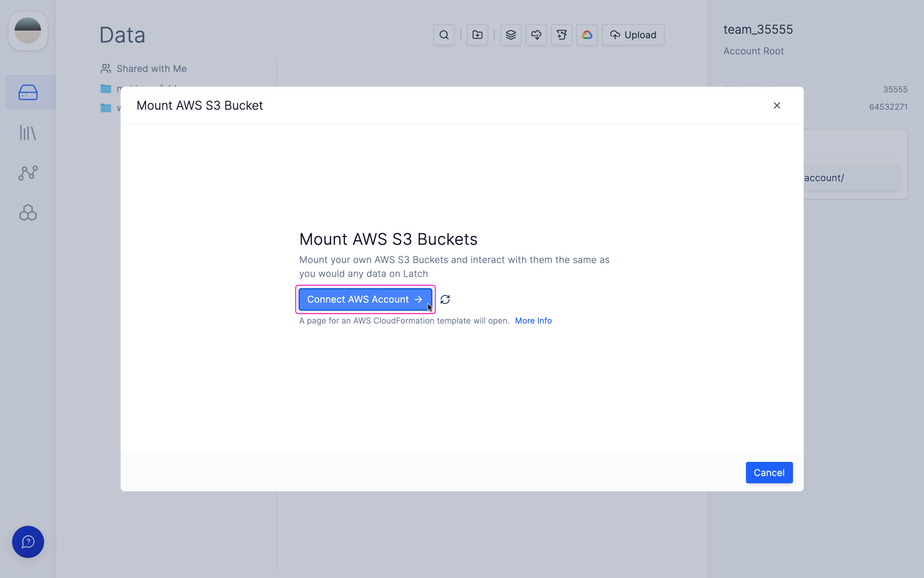This screenshot has width=924, height=578.
Task: Click the Account Root label
Action: pyautogui.click(x=753, y=51)
